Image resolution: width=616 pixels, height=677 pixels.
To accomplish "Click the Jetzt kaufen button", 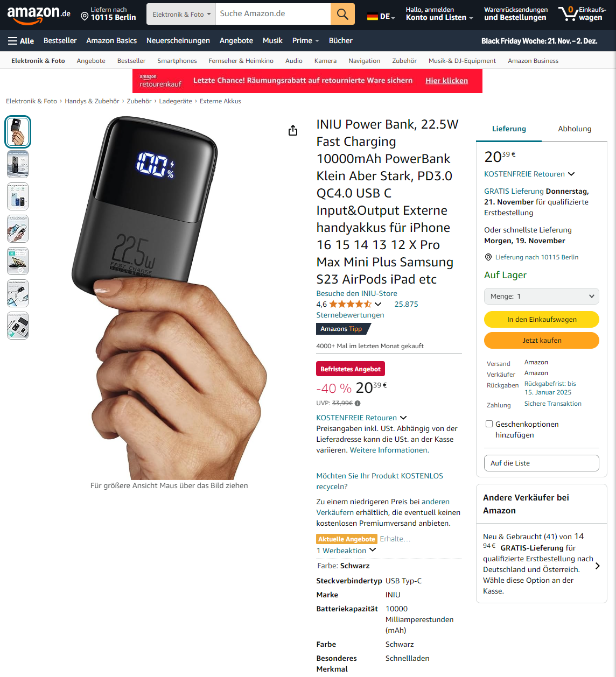I will tap(542, 341).
